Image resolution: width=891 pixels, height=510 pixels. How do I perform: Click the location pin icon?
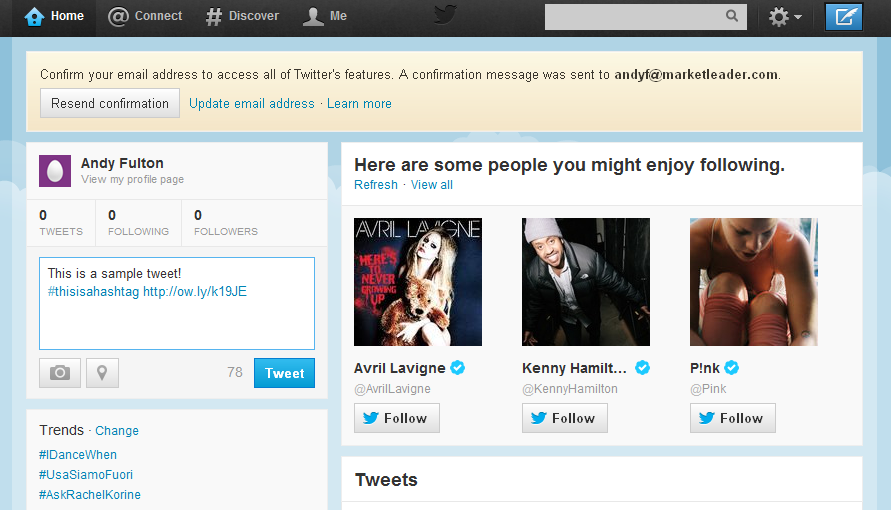pos(102,373)
